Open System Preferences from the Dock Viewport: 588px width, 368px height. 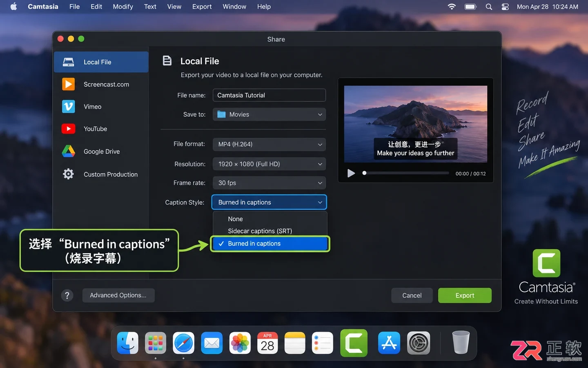click(419, 343)
